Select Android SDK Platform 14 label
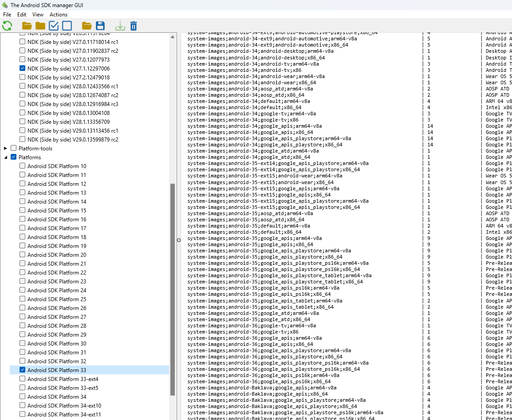The width and height of the screenshot is (512, 420). tap(57, 202)
